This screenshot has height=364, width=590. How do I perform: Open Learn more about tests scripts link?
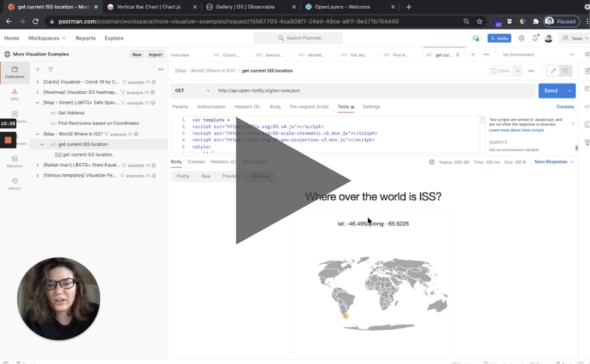pyautogui.click(x=517, y=130)
